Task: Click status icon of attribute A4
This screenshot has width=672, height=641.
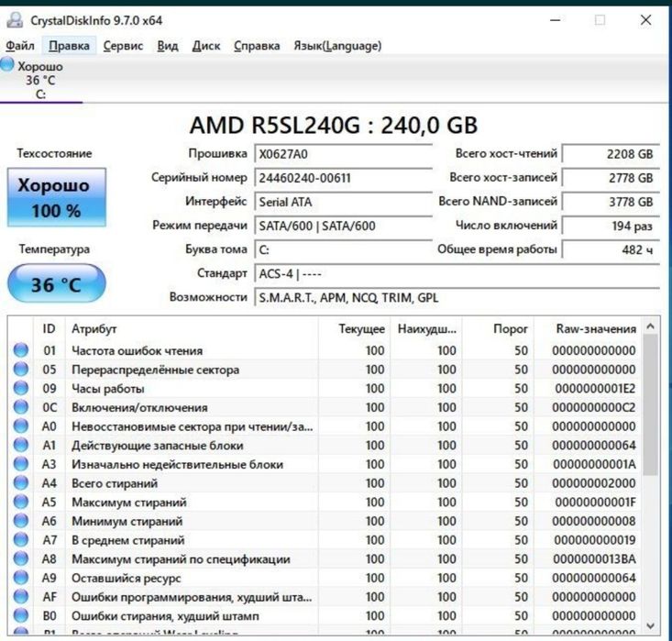Action: point(20,482)
